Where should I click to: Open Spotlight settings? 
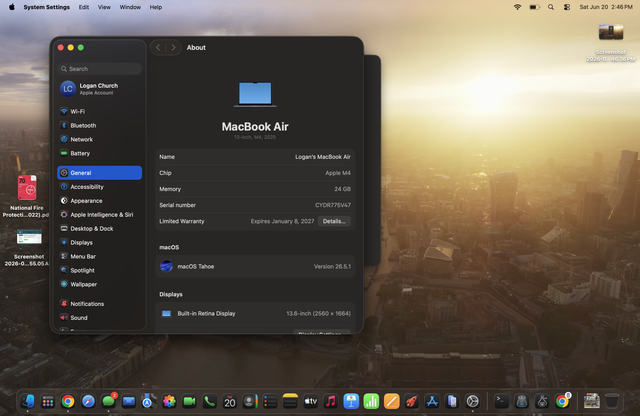tap(100, 270)
